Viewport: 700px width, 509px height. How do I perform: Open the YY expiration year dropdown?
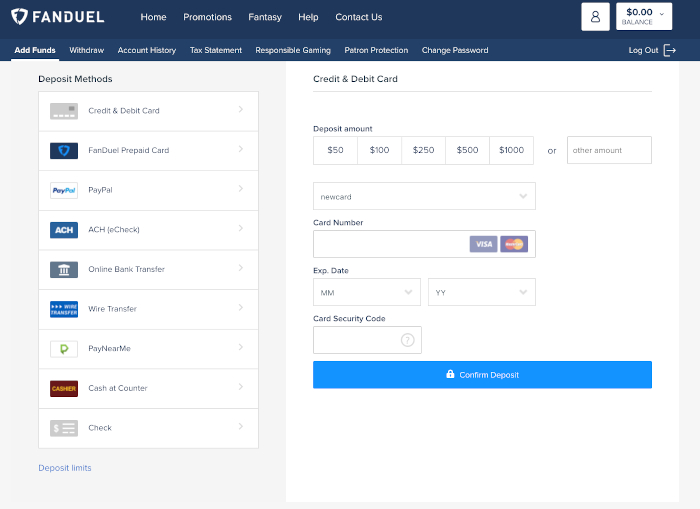coord(482,292)
